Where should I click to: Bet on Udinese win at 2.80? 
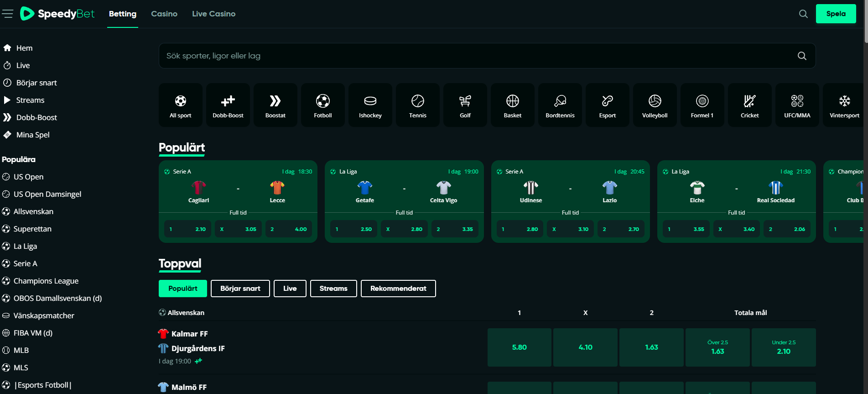coord(520,229)
